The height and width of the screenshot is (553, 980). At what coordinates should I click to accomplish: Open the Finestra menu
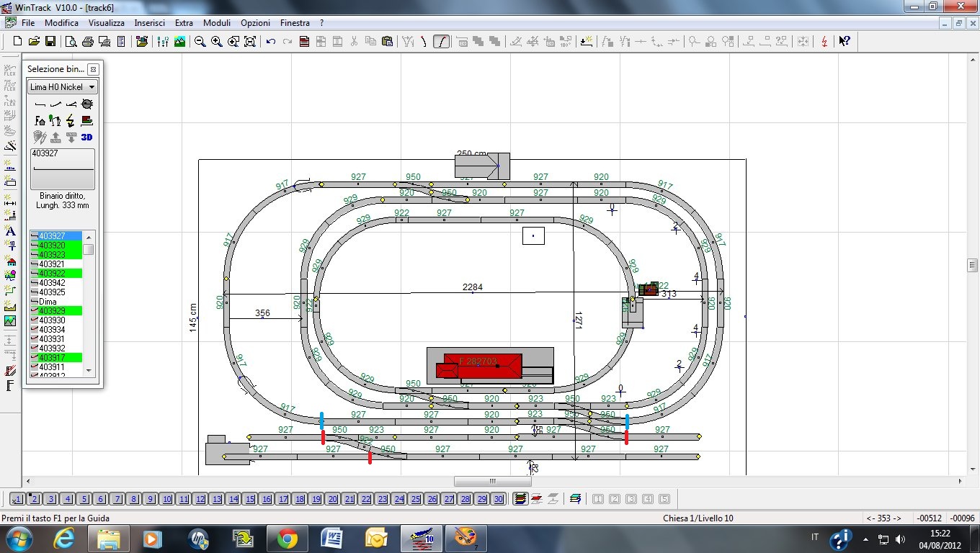295,23
